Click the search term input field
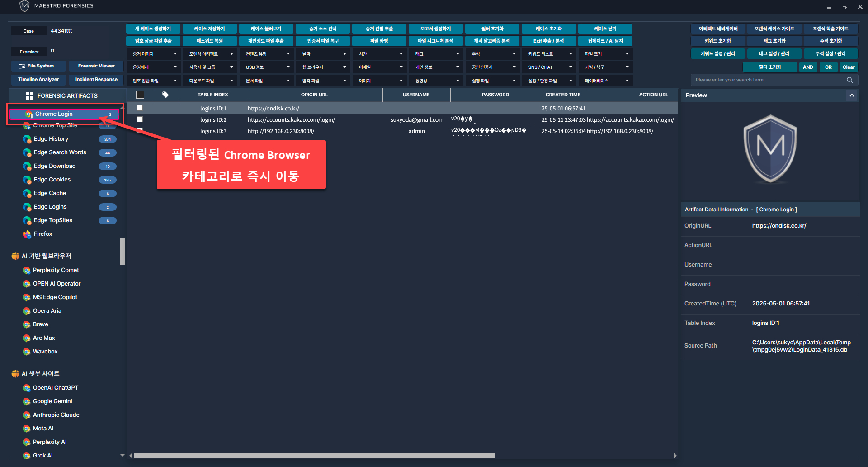The width and height of the screenshot is (868, 467). (769, 80)
